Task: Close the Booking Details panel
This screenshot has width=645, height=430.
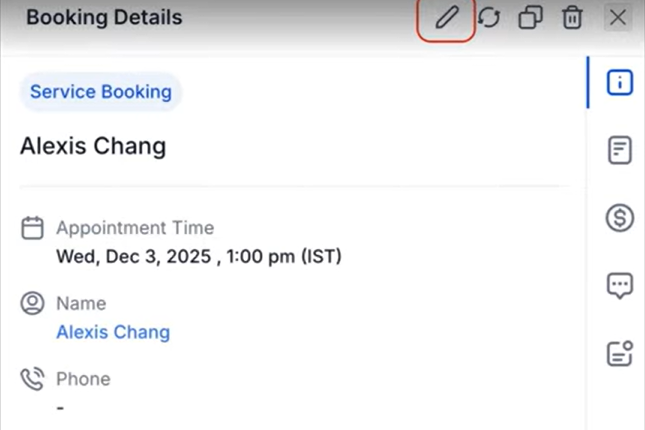Action: point(618,18)
